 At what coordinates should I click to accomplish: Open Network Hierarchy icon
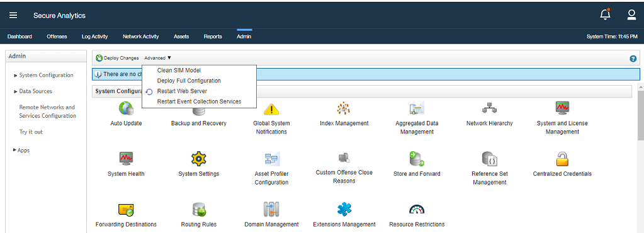pyautogui.click(x=490, y=108)
